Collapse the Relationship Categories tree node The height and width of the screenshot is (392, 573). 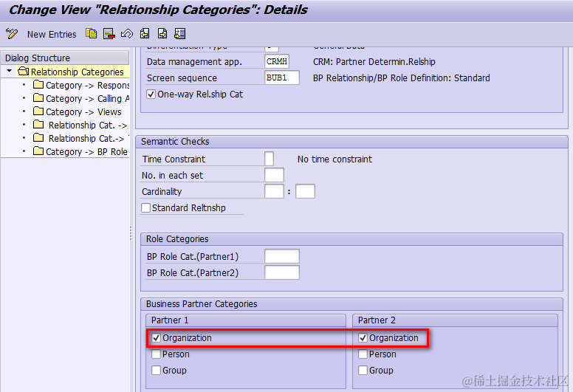pos(10,71)
